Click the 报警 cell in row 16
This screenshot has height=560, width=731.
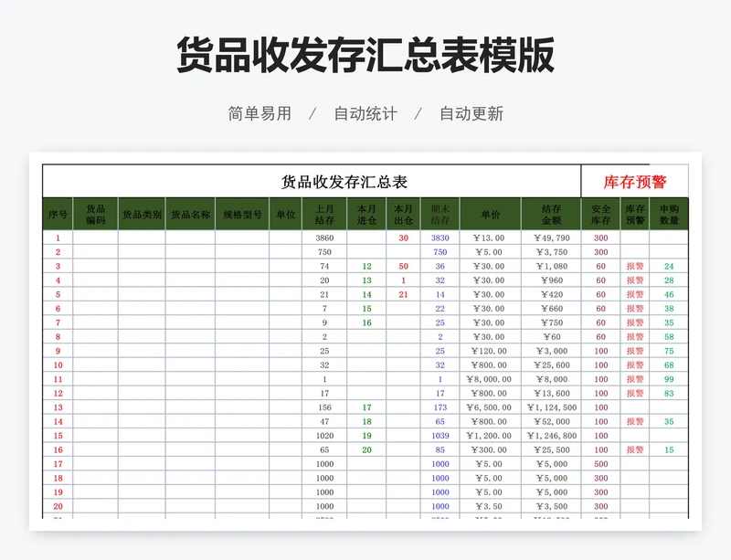click(634, 449)
